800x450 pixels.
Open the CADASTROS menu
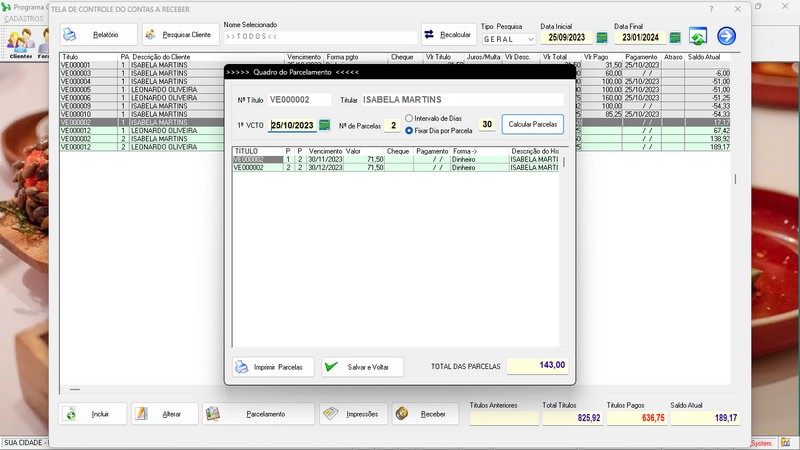pyautogui.click(x=24, y=19)
